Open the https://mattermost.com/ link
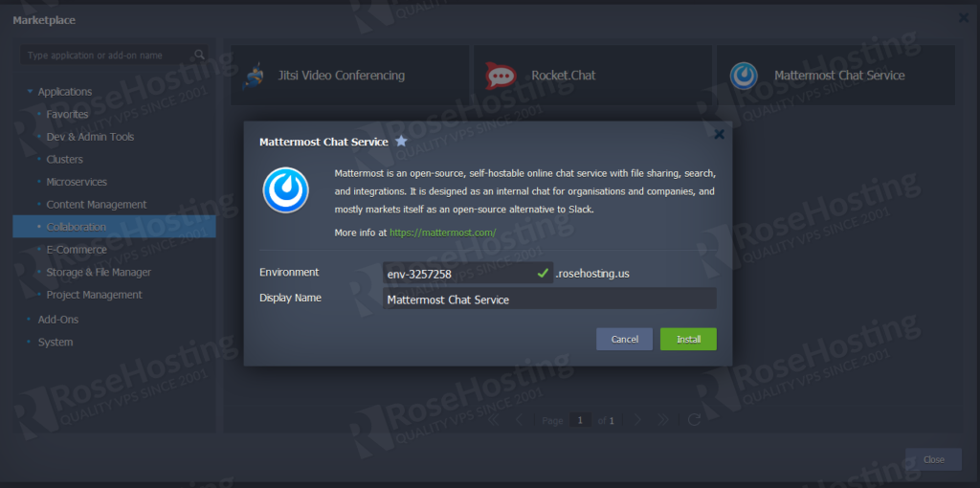 click(x=443, y=233)
